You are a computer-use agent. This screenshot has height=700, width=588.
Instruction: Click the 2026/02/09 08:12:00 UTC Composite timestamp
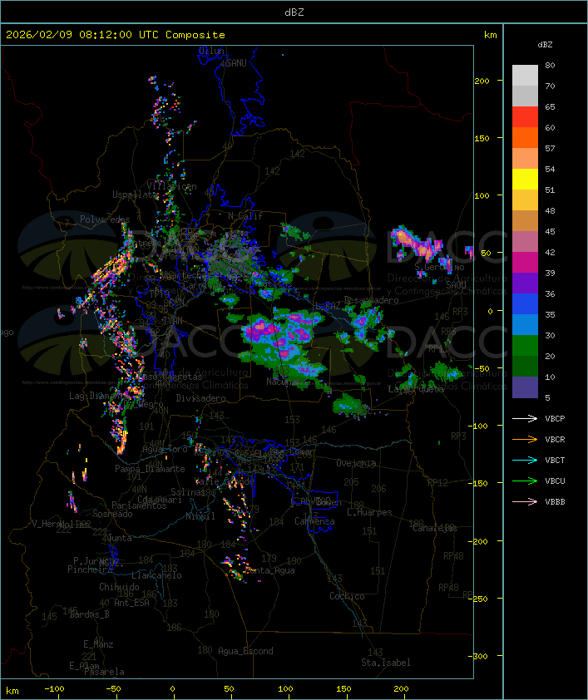point(116,35)
